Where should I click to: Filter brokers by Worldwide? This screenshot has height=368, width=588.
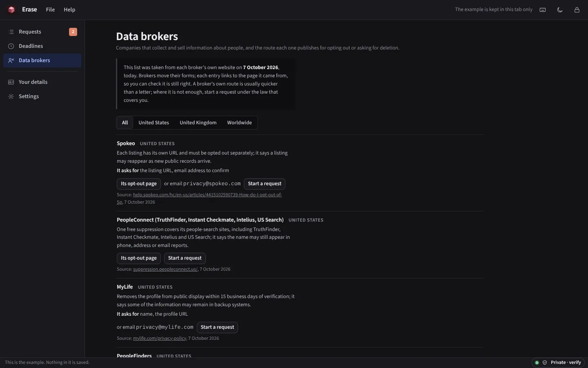(x=239, y=123)
